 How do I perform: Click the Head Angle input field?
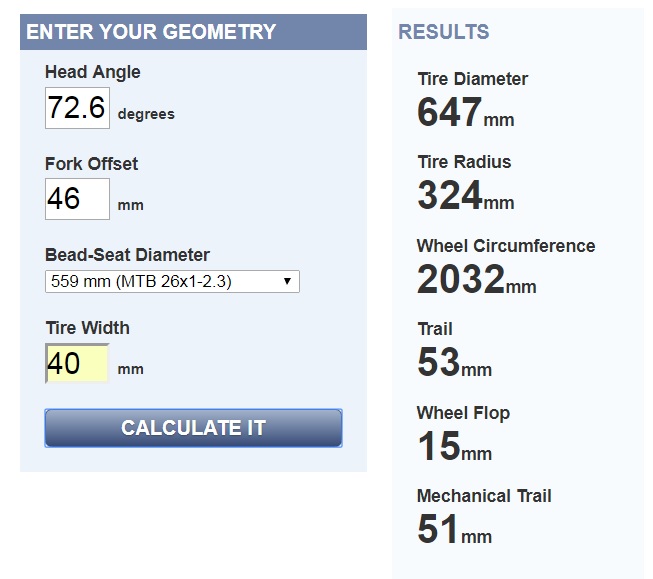pos(77,108)
